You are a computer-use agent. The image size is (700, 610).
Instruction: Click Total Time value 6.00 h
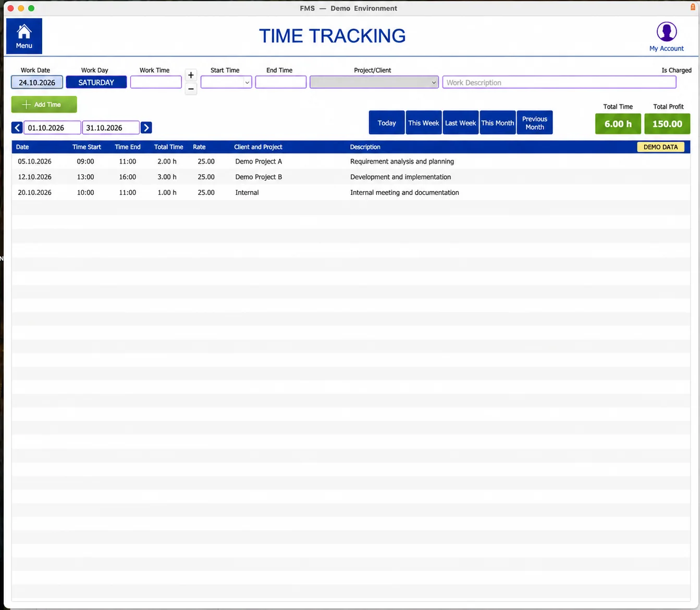(x=618, y=124)
